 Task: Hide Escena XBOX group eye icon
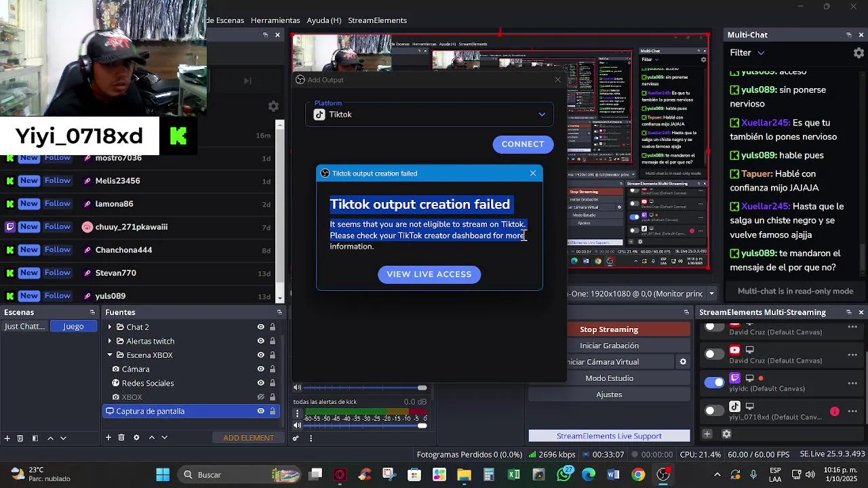click(260, 355)
